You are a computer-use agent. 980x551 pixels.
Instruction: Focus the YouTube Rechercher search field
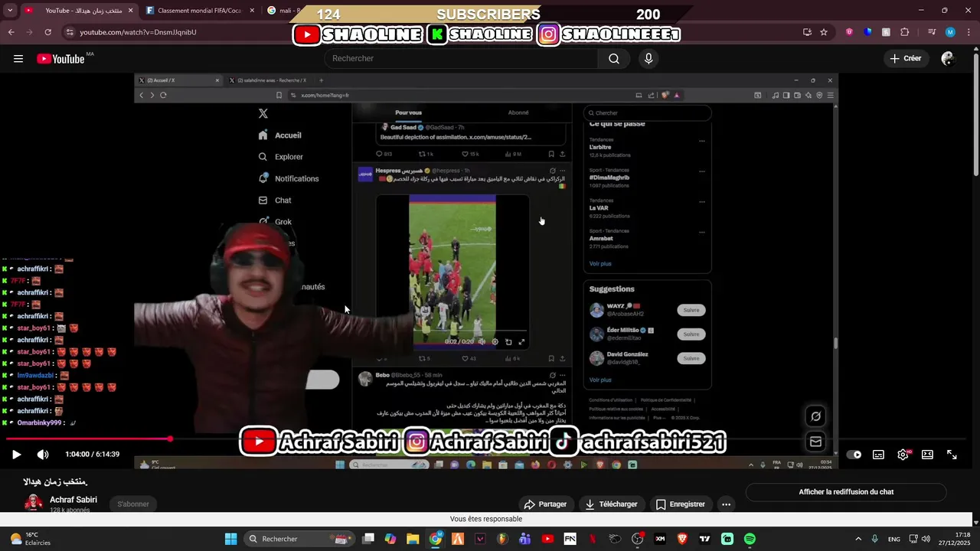pyautogui.click(x=462, y=59)
